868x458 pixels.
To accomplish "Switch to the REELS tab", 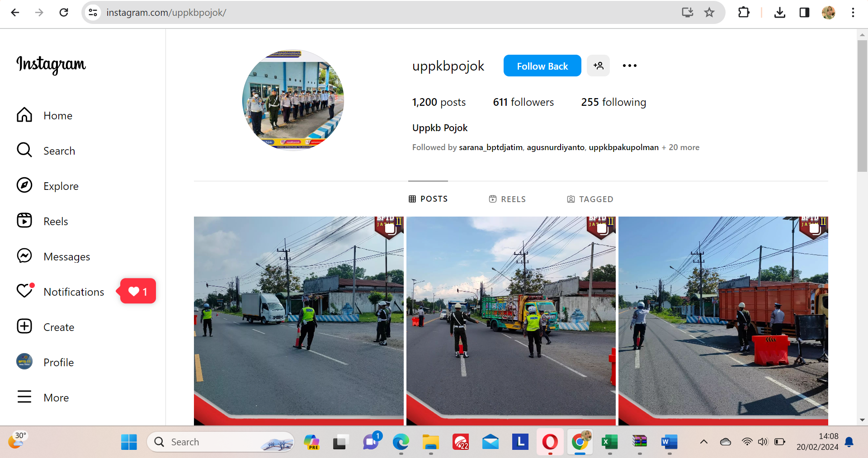I will 507,199.
